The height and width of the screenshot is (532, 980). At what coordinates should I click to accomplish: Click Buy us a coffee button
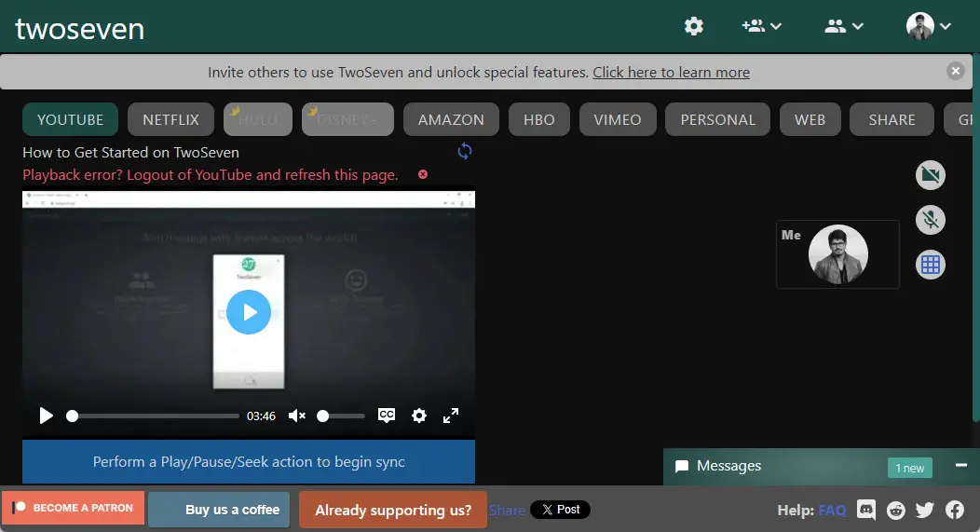pos(219,510)
